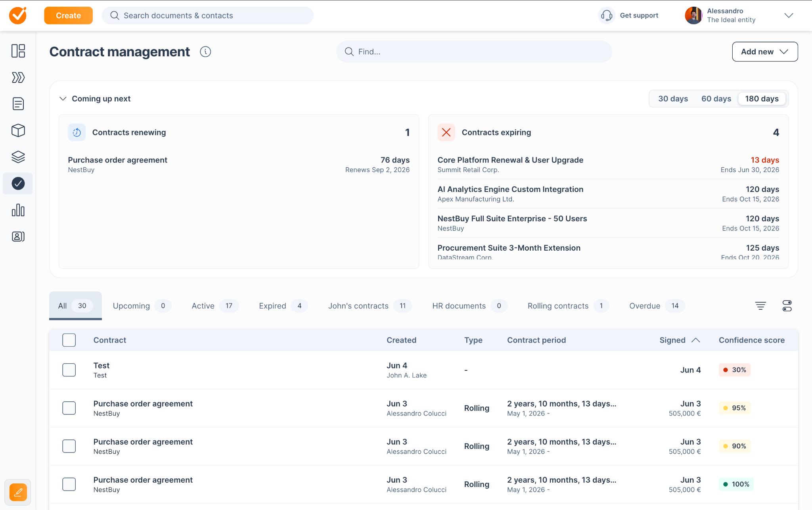812x510 pixels.
Task: Tick the checkbox for the Test contract
Action: pyautogui.click(x=69, y=370)
